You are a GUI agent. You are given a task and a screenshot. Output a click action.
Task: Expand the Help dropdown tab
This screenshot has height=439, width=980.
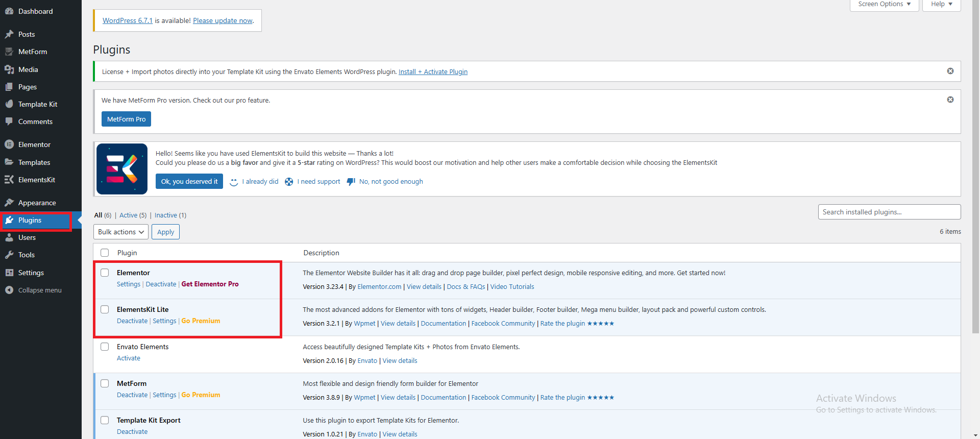click(941, 5)
